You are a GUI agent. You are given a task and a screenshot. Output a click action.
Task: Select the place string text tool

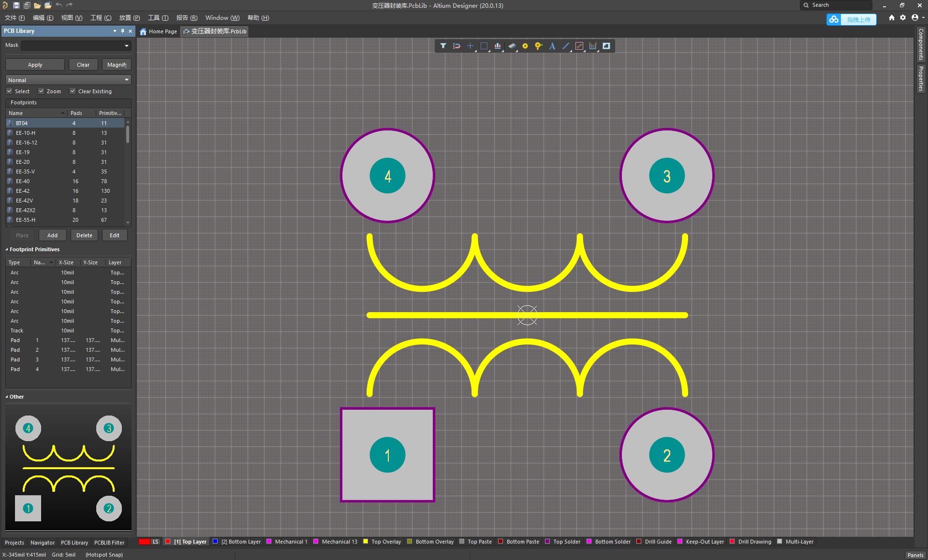552,46
